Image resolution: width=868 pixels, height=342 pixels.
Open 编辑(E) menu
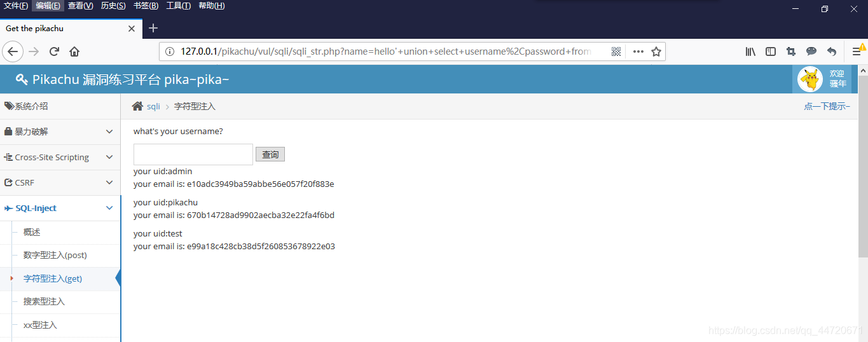click(x=48, y=6)
